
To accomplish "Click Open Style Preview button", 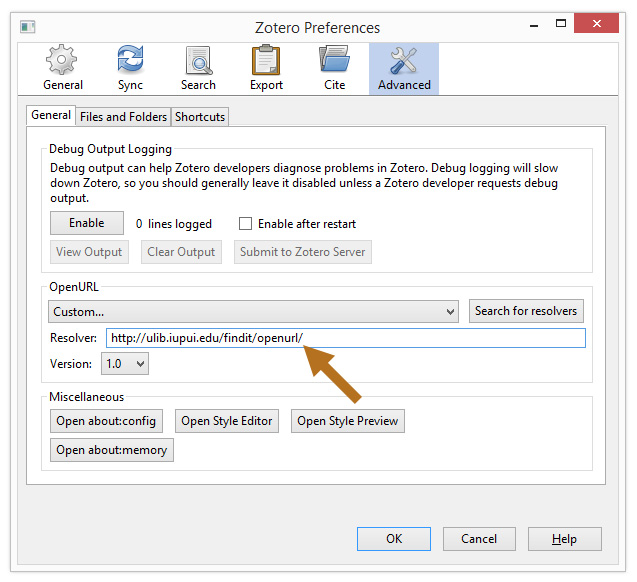I will 348,421.
